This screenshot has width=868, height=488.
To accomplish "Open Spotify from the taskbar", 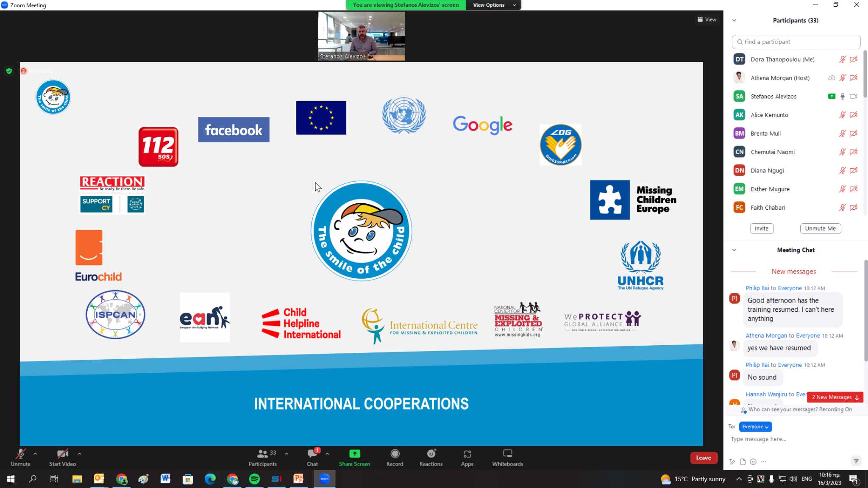I will pyautogui.click(x=254, y=479).
